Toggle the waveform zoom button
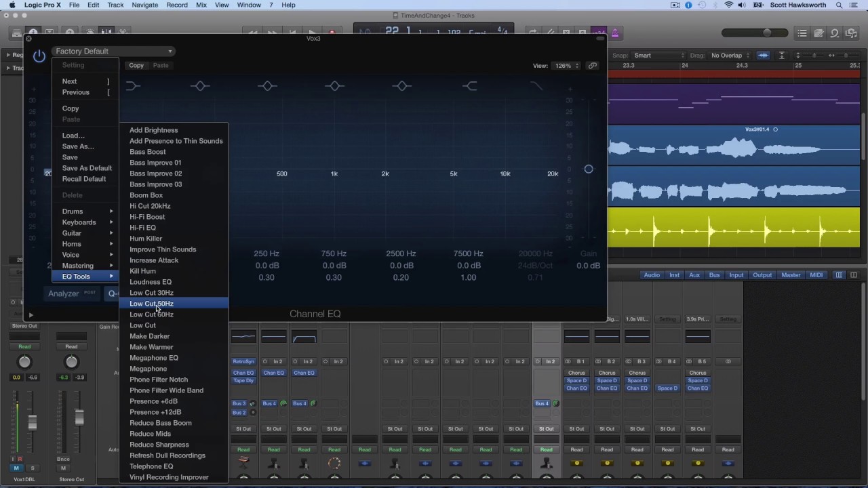 point(764,56)
